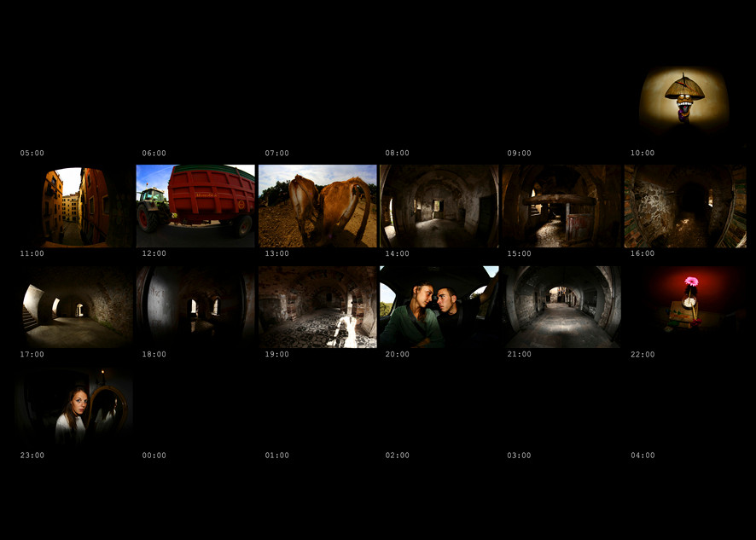Click the 04:00 time label
The height and width of the screenshot is (540, 756).
(x=643, y=456)
